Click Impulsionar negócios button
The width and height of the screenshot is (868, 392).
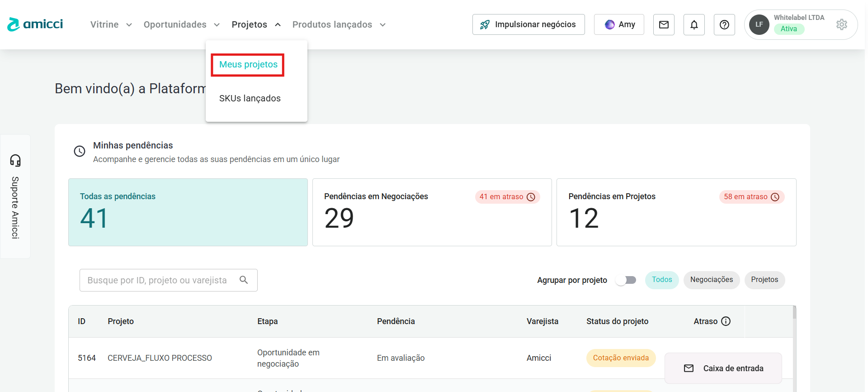coord(528,24)
